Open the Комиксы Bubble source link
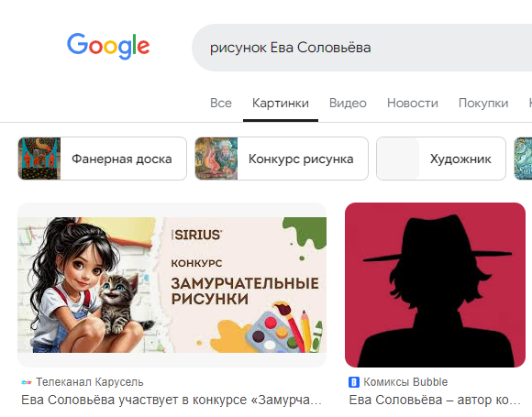 point(405,382)
